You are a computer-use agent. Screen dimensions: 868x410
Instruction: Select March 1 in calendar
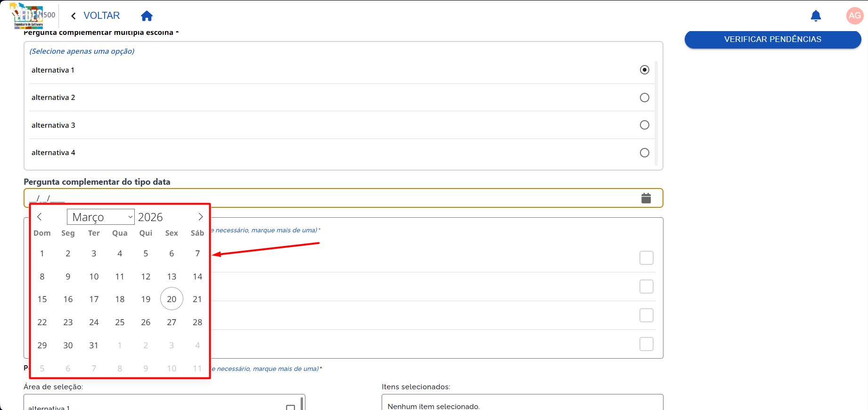tap(42, 254)
